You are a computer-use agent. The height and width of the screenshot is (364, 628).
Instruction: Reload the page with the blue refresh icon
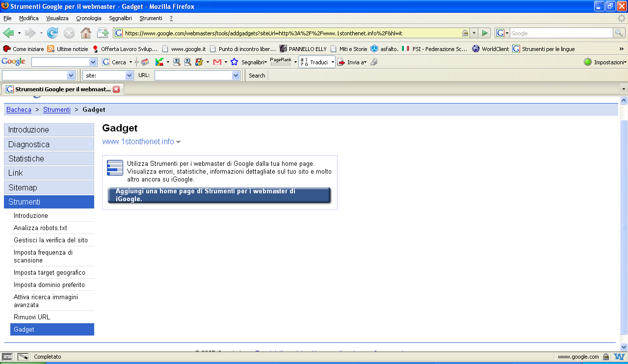[x=52, y=33]
